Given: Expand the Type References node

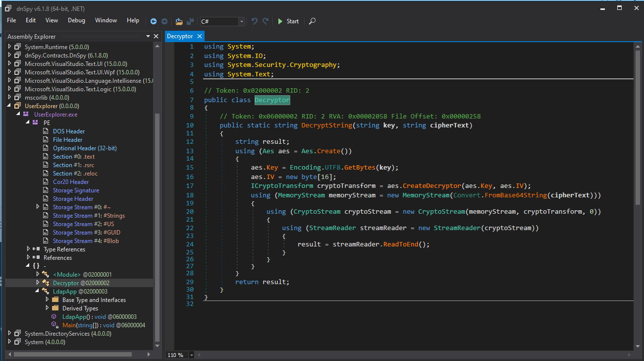Looking at the screenshot, I should (x=28, y=249).
